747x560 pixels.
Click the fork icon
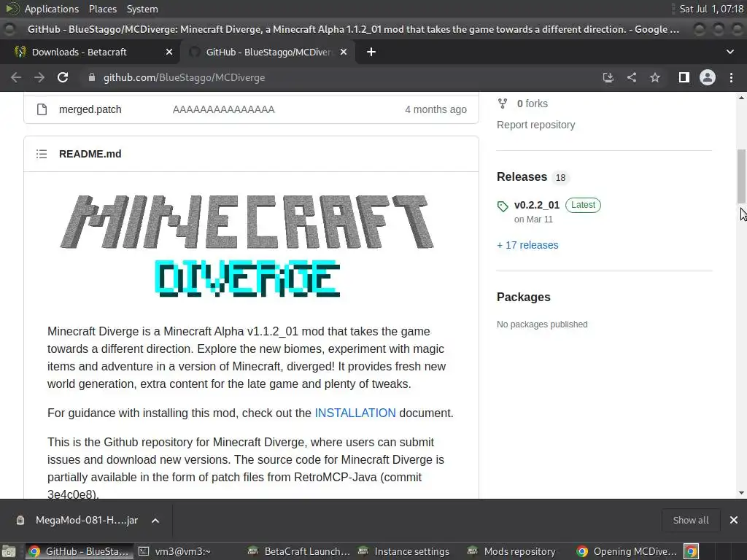click(x=503, y=104)
